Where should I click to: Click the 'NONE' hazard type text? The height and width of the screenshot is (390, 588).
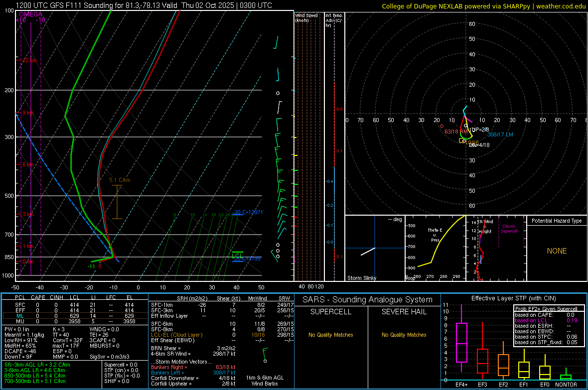click(557, 251)
